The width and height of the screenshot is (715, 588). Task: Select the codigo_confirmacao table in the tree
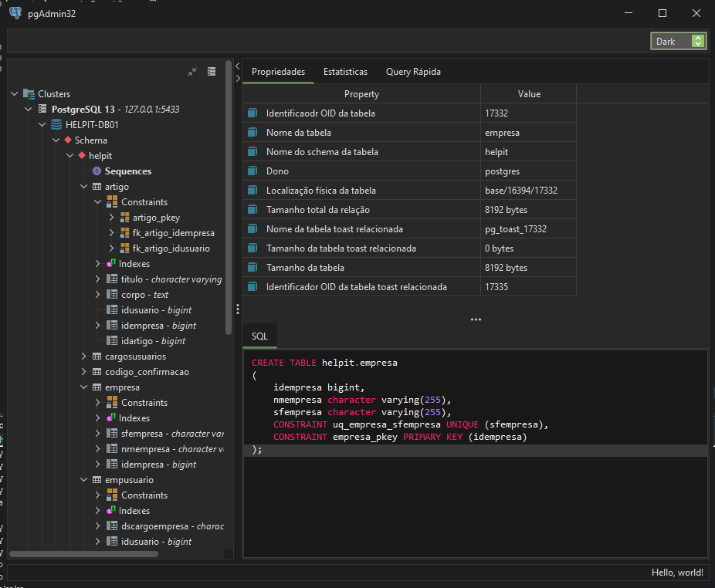click(x=147, y=372)
